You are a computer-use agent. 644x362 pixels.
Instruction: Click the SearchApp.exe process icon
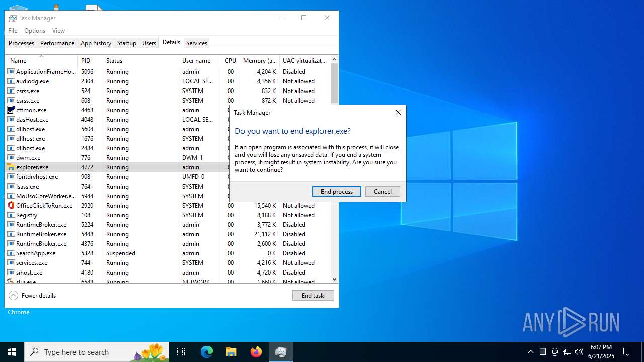[x=11, y=253]
